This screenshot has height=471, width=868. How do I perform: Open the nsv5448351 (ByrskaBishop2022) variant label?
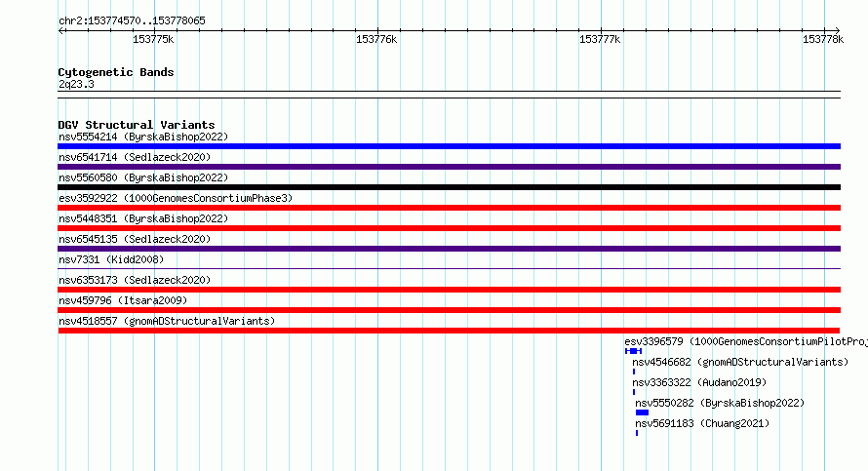click(143, 218)
